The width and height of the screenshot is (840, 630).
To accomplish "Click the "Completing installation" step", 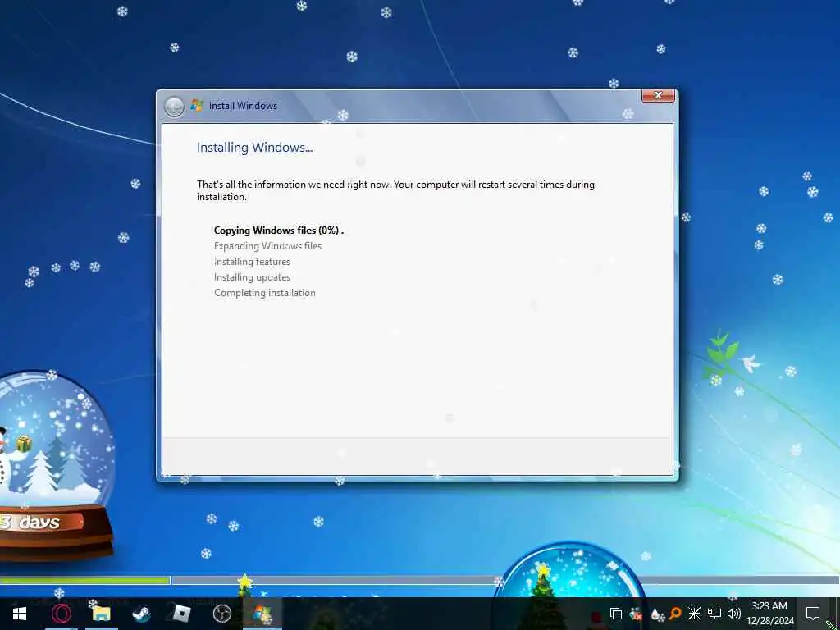I will click(x=265, y=293).
